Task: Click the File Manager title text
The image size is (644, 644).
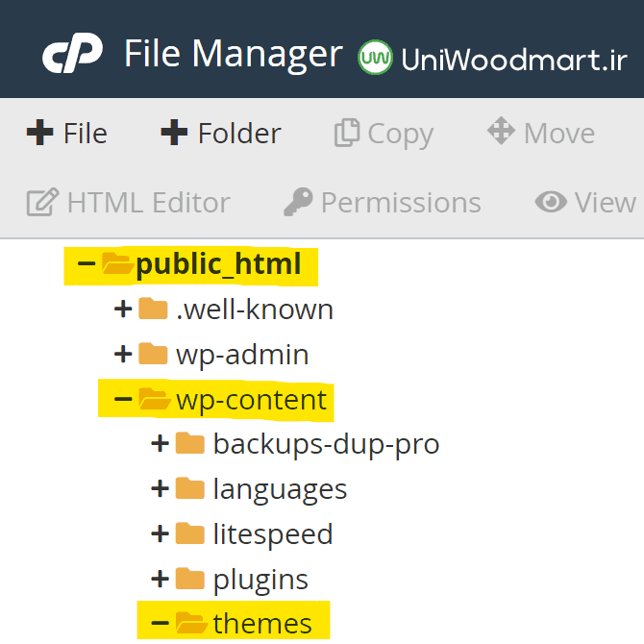Action: 234,54
